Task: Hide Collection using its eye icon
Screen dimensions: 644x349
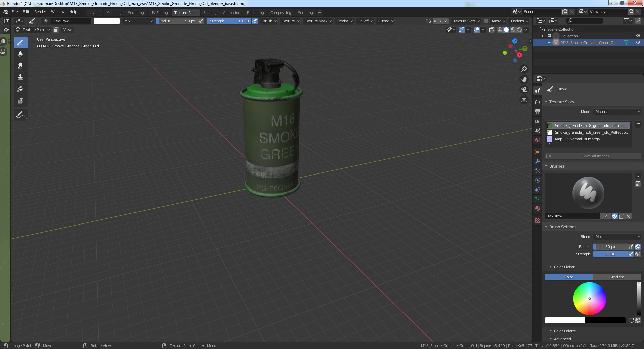Action: click(638, 36)
